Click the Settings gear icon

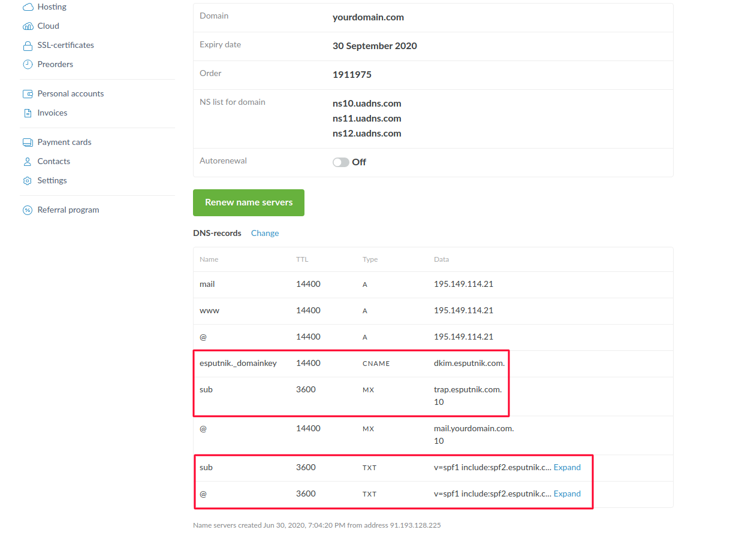point(28,181)
